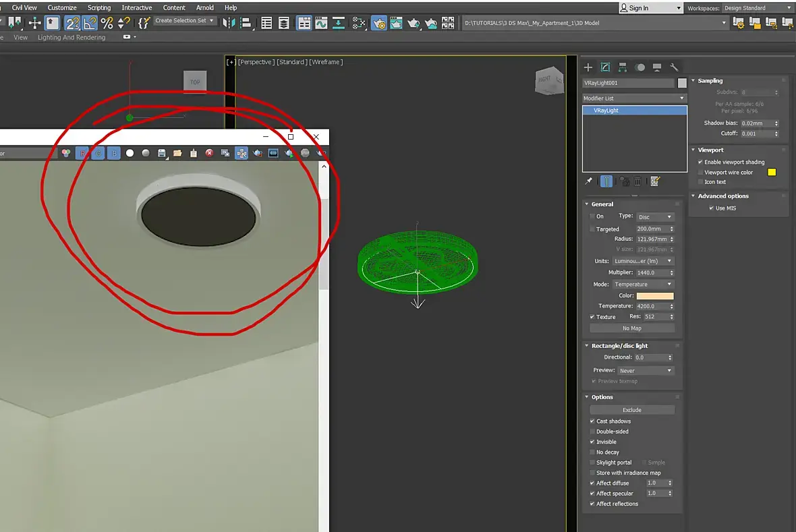
Task: Save image from frame buffer toolbar
Action: click(161, 153)
